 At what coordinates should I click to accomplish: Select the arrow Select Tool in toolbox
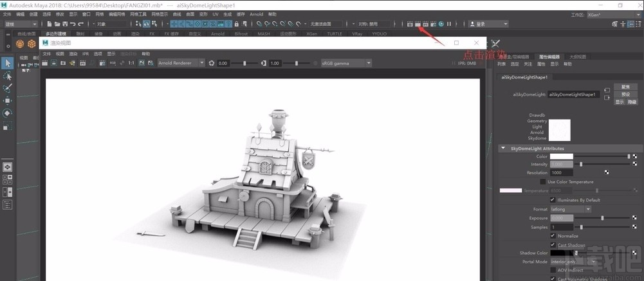(x=7, y=63)
